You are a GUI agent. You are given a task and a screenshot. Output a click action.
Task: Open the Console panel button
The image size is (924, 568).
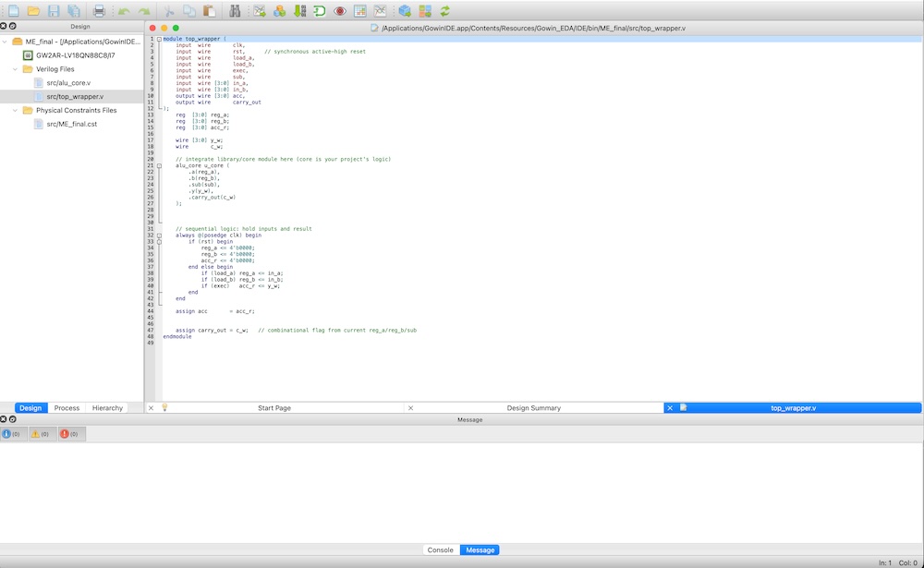[x=440, y=550]
